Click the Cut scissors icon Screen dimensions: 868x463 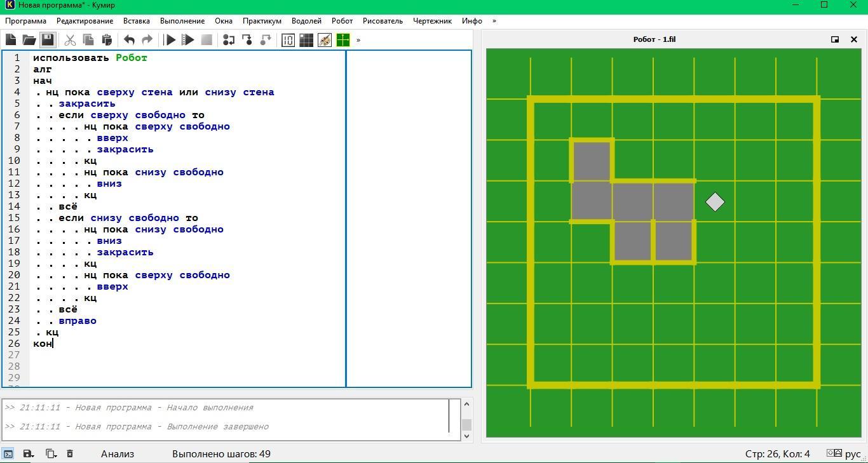[x=70, y=40]
